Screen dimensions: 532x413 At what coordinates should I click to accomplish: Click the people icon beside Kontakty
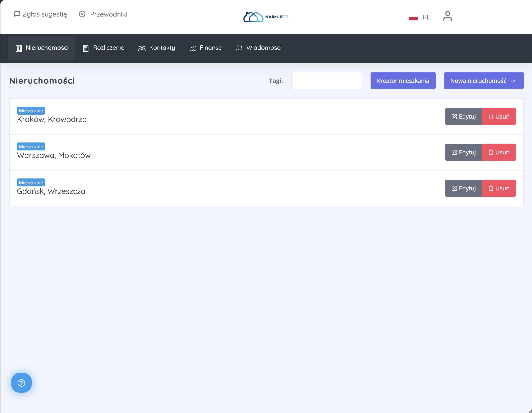pyautogui.click(x=142, y=48)
